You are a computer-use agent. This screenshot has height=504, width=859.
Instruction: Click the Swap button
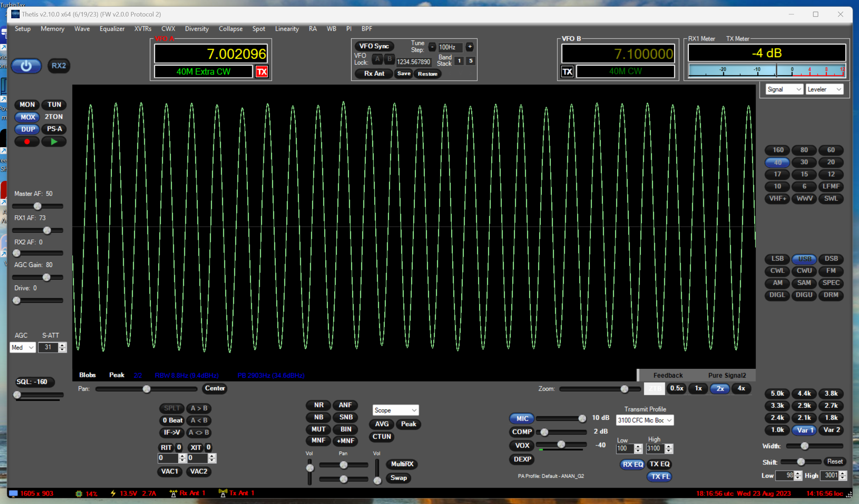pos(399,478)
